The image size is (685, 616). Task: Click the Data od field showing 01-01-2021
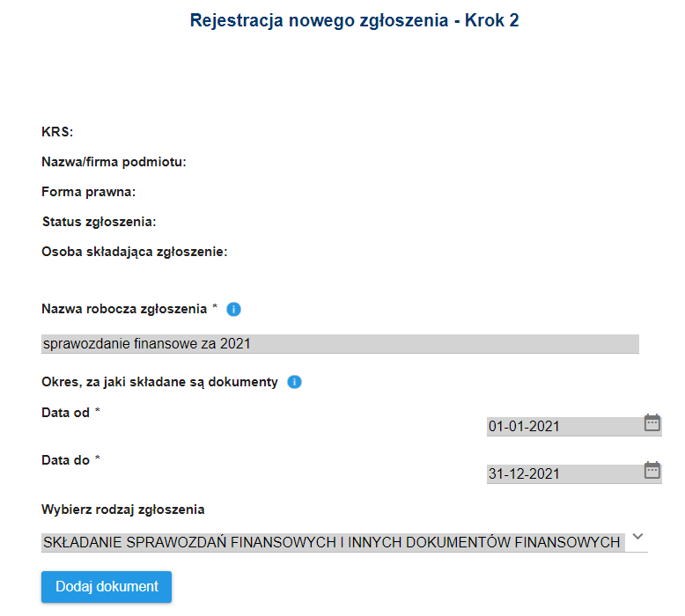click(x=563, y=427)
